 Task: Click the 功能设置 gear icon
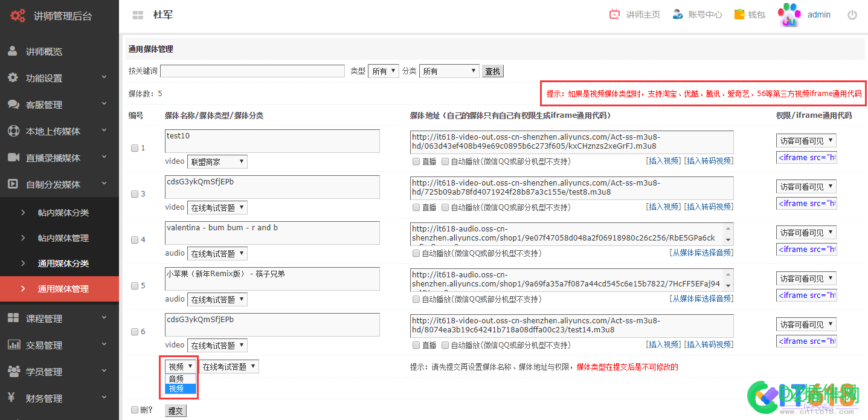click(x=13, y=77)
